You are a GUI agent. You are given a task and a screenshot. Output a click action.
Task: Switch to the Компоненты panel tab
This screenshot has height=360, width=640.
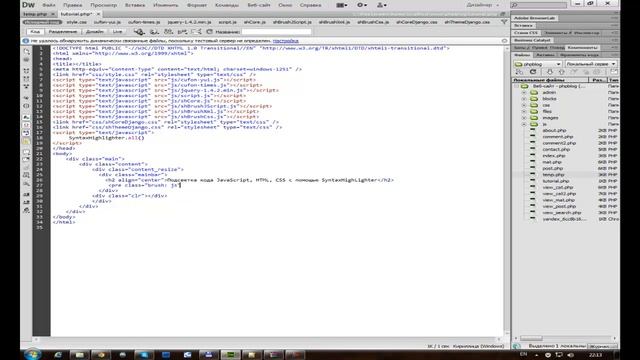582,47
